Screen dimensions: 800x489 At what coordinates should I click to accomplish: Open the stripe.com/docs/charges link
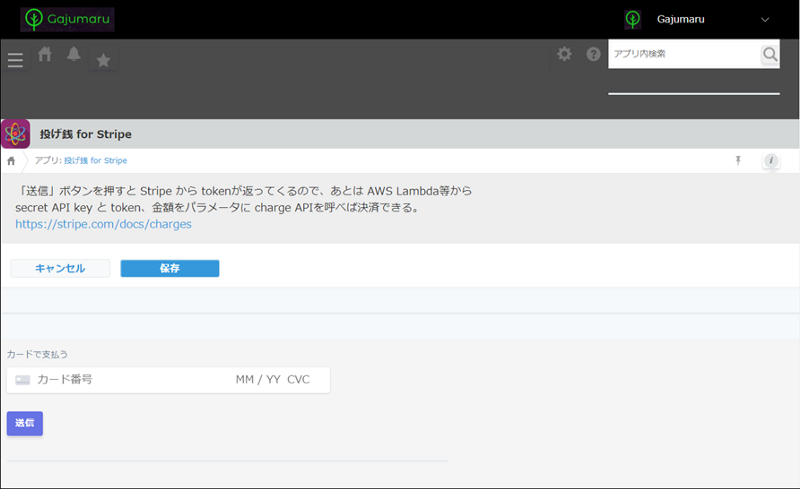(103, 224)
